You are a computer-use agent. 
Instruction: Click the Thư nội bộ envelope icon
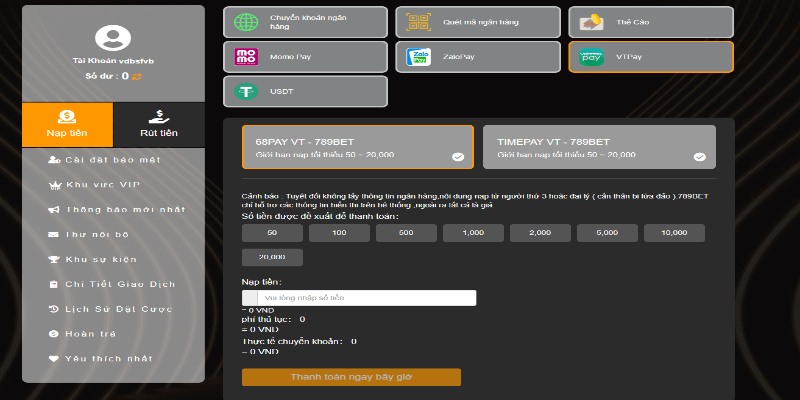point(54,235)
